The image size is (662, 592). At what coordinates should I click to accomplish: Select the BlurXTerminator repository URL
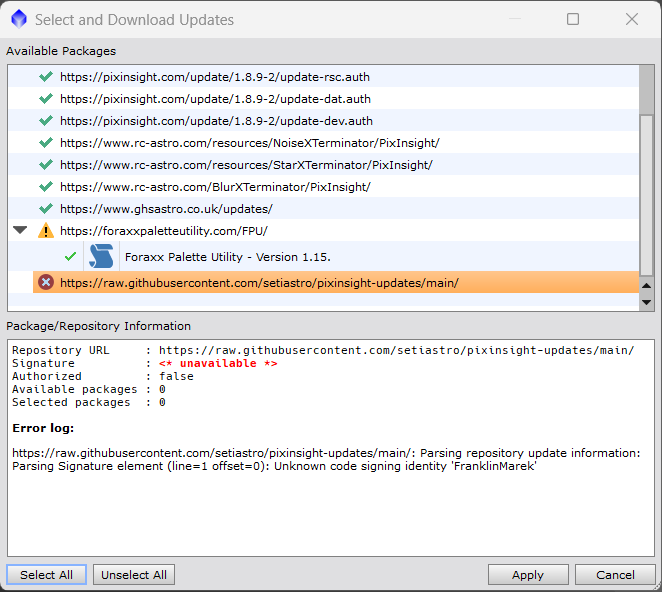click(x=215, y=187)
